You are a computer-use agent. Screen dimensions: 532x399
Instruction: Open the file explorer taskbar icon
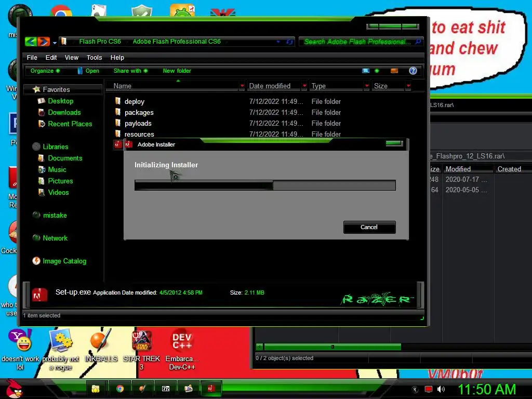click(96, 389)
